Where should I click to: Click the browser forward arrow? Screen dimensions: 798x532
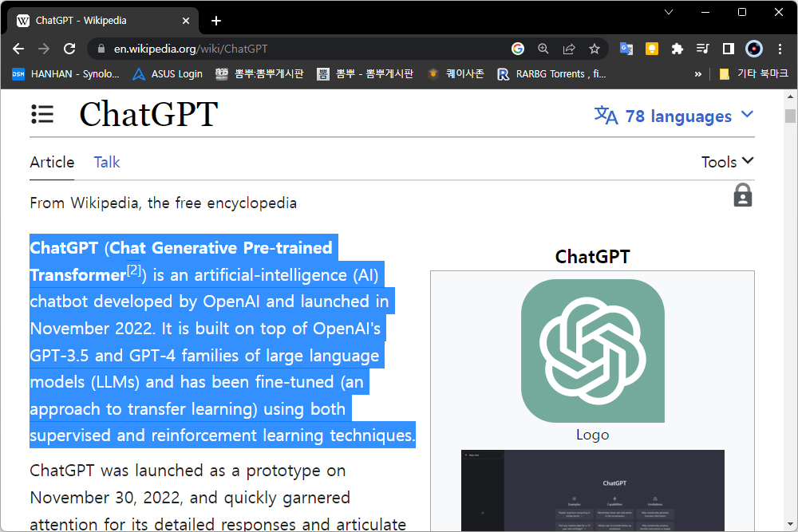(x=44, y=49)
